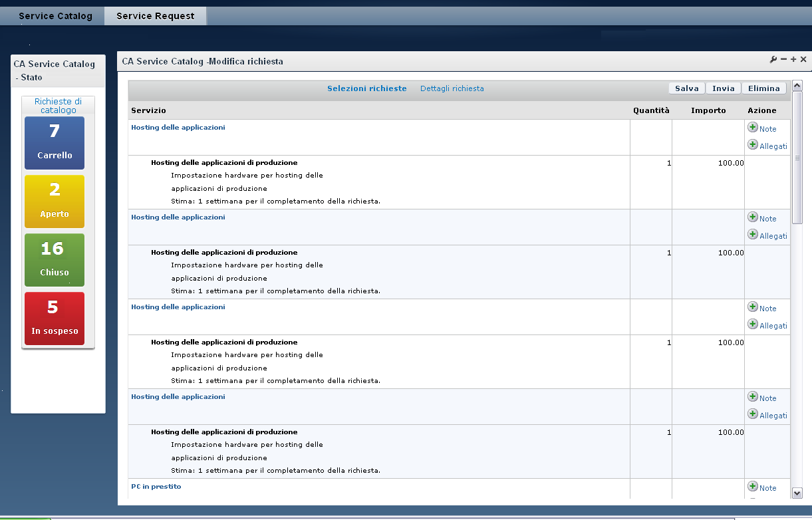Viewport: 812px width, 520px height.
Task: Delete the request with the Elimina button
Action: coord(763,88)
